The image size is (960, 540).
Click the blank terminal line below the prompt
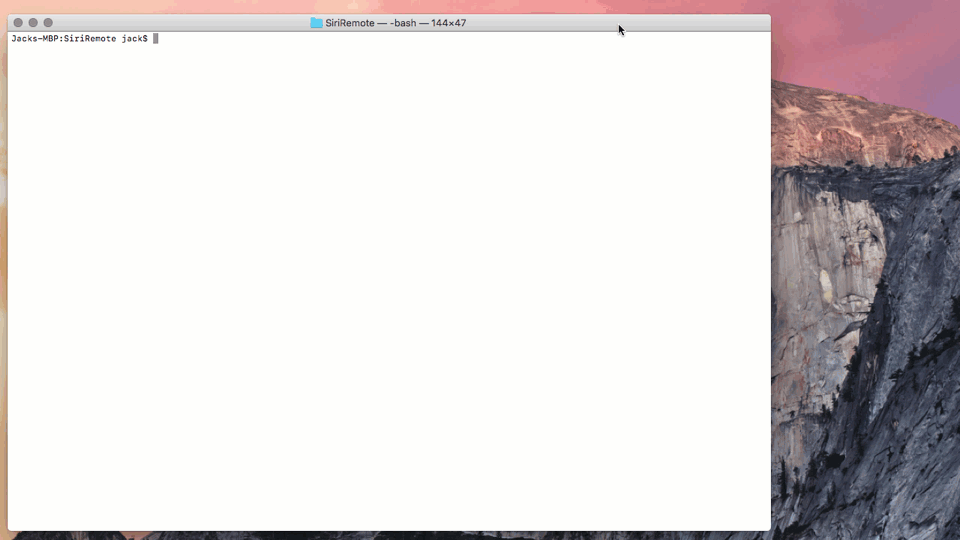coord(200,52)
